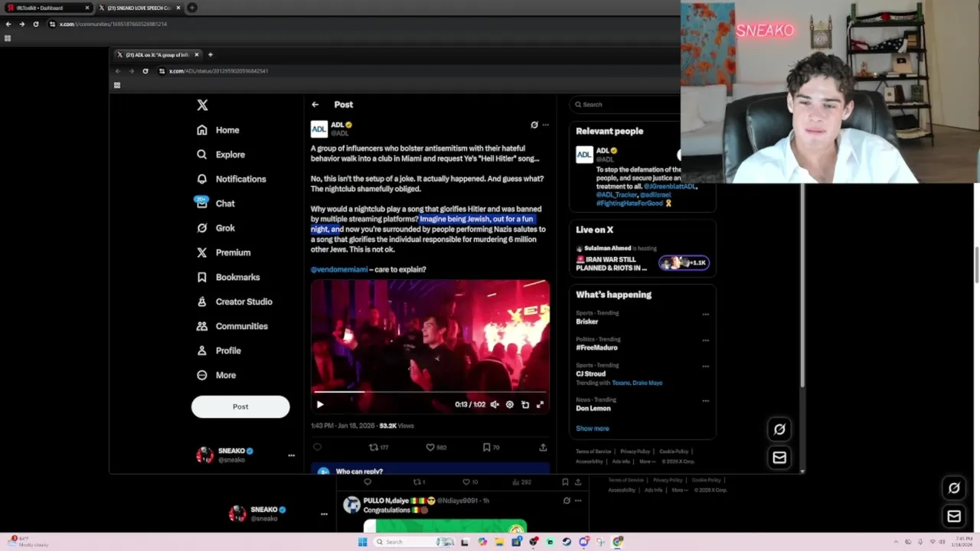The image size is (980, 551).
Task: Click the white Post button in sidebar
Action: [x=240, y=407]
